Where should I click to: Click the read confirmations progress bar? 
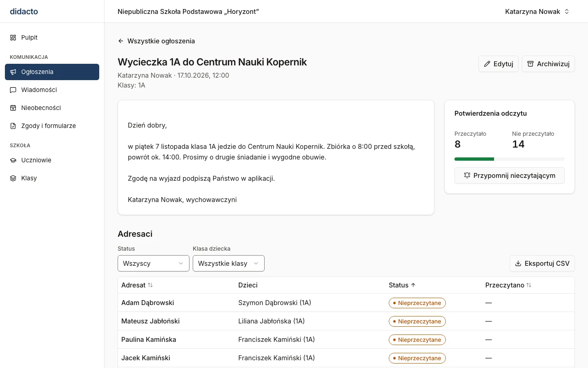click(510, 159)
